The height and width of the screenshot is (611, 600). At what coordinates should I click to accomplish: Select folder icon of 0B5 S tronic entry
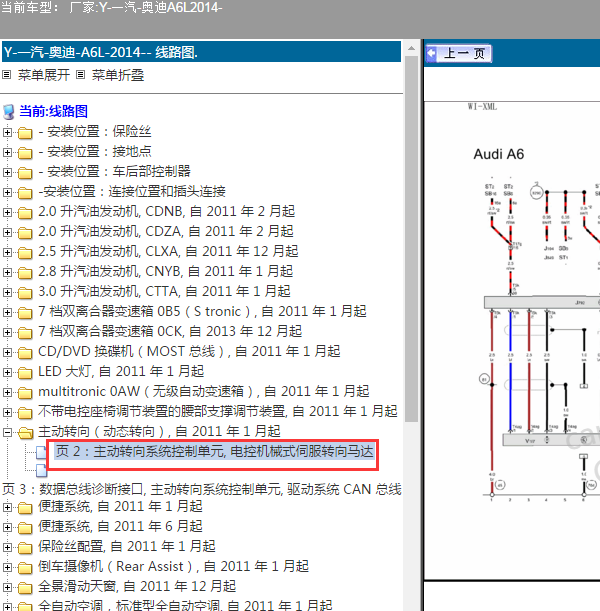[x=25, y=313]
